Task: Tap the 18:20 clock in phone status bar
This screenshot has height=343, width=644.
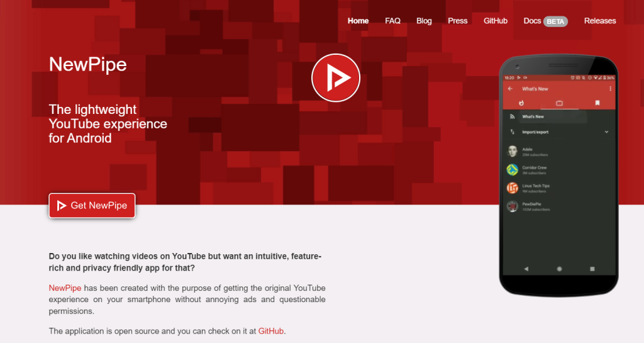Action: pos(509,77)
